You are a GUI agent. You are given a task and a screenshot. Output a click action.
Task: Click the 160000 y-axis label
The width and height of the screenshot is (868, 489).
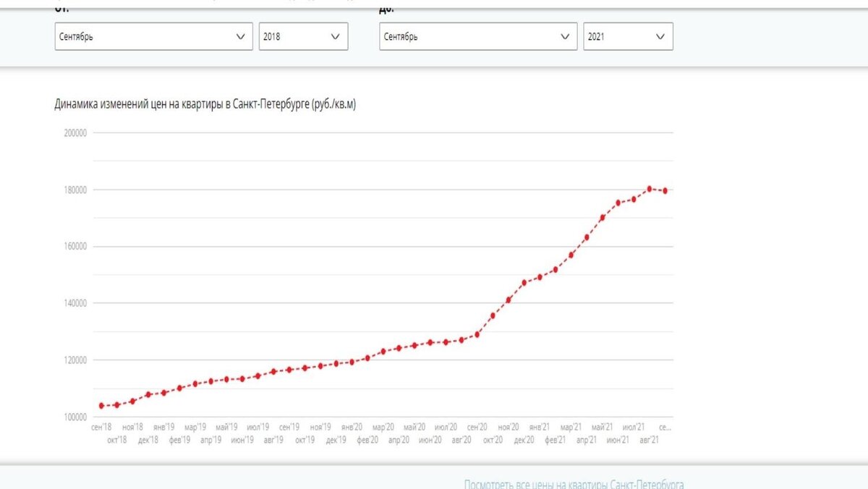tap(75, 247)
